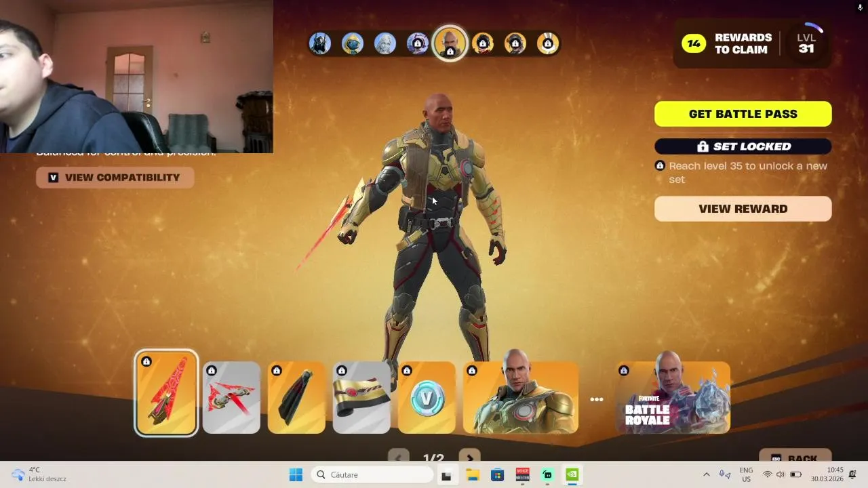
Task: Open the Wi-Fi network tray icon
Action: [768, 475]
